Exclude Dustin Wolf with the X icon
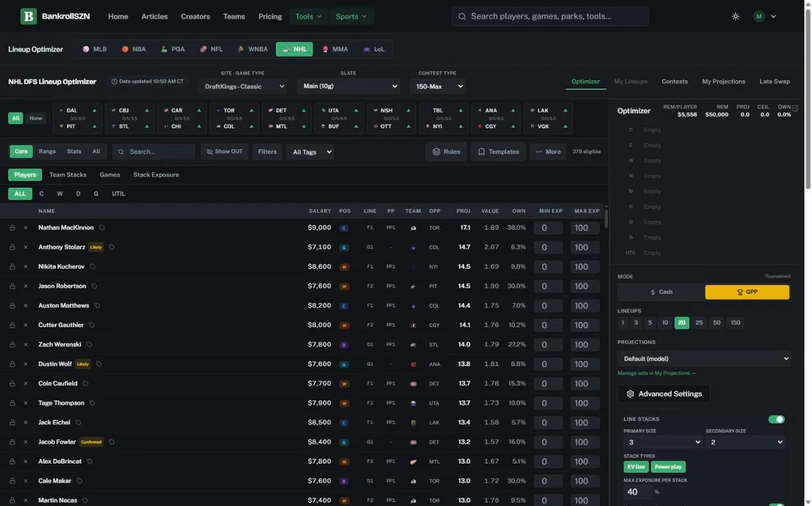The width and height of the screenshot is (812, 506). [26, 364]
